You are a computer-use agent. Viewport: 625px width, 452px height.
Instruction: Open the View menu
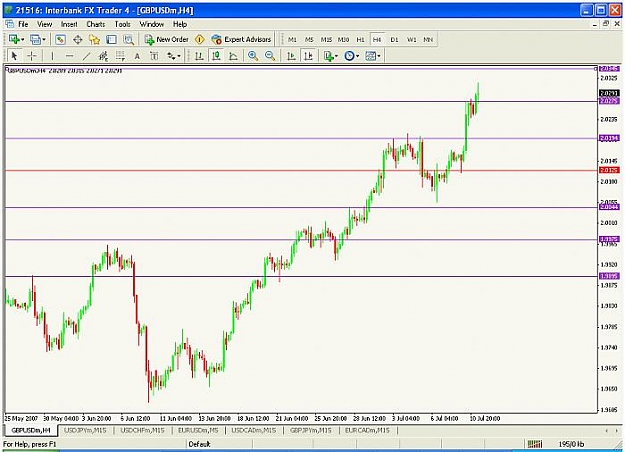pos(45,24)
